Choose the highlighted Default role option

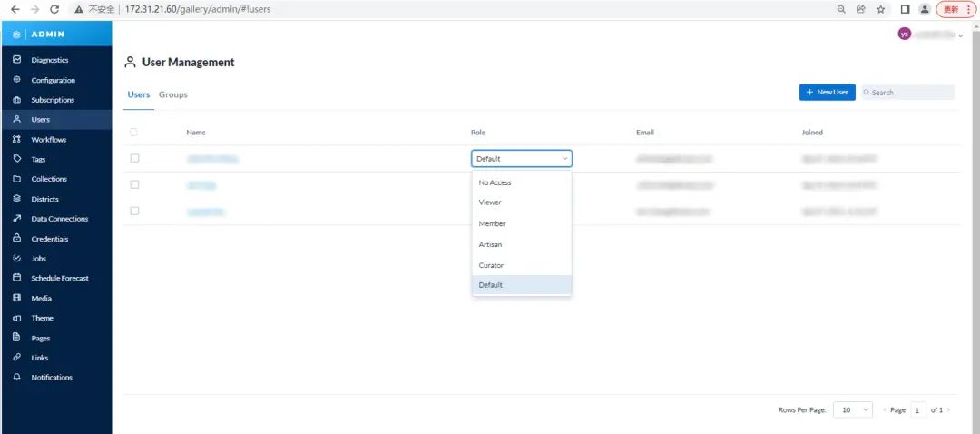point(522,285)
